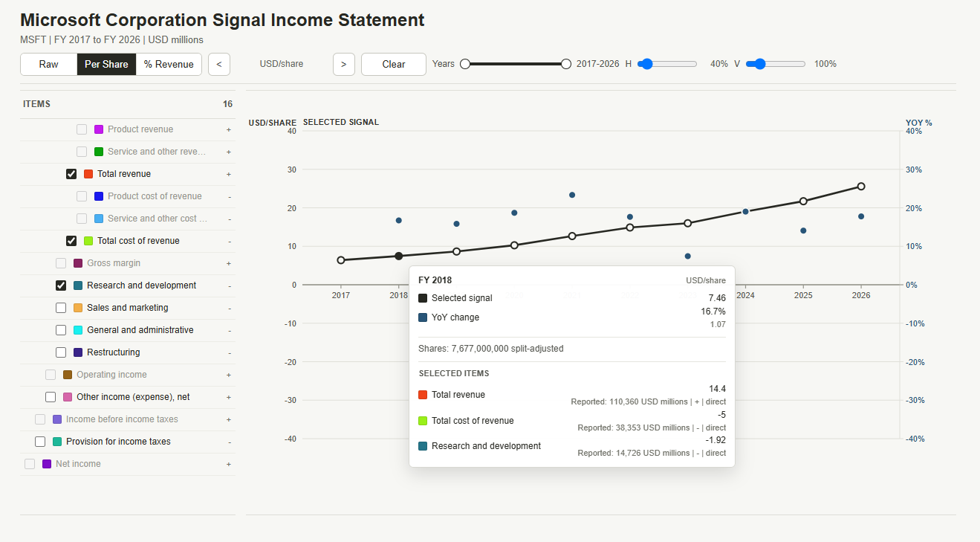This screenshot has height=542, width=980.
Task: Check the Product revenue checkbox
Action: click(82, 129)
